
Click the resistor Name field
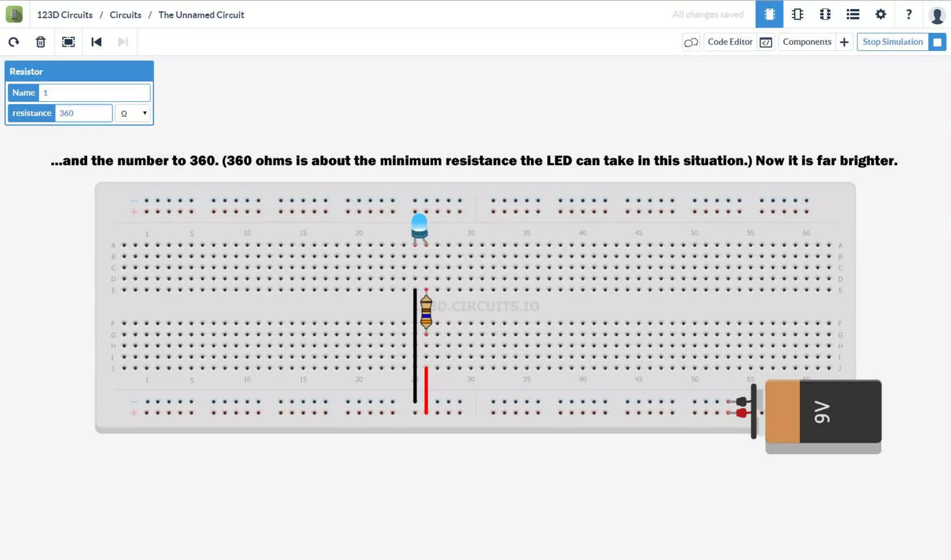(94, 93)
